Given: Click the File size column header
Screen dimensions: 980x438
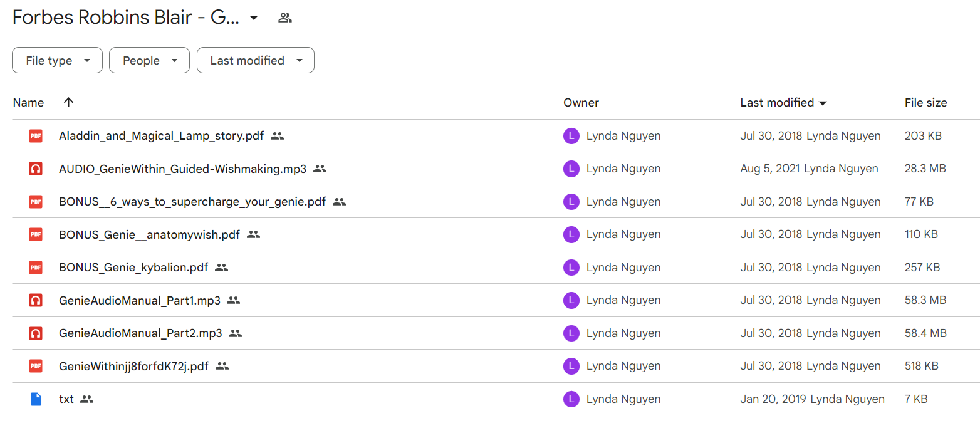Looking at the screenshot, I should tap(926, 103).
